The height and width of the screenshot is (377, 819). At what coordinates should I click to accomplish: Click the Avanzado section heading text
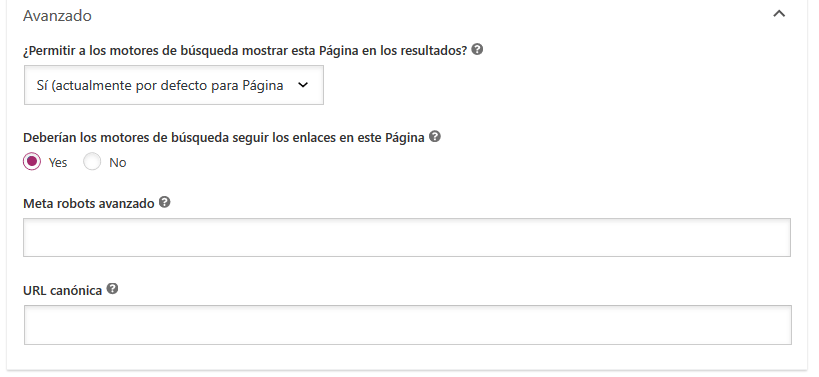click(x=57, y=16)
